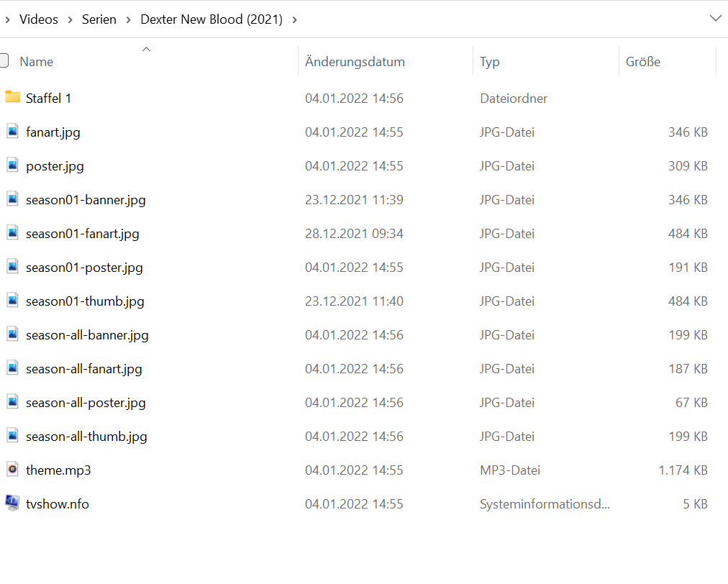
Task: Select the fanart.jpg file name
Action: click(53, 132)
